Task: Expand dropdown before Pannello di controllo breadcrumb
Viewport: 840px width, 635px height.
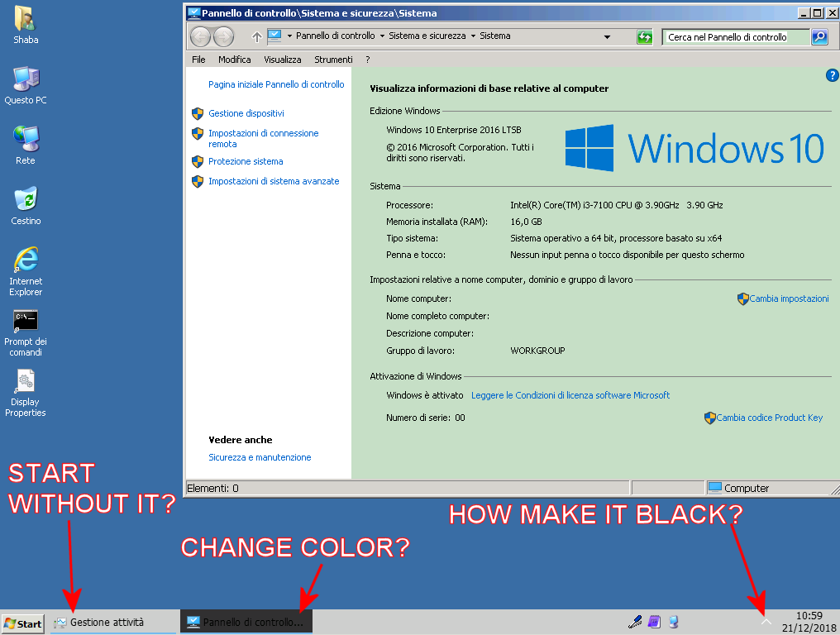Action: point(289,36)
